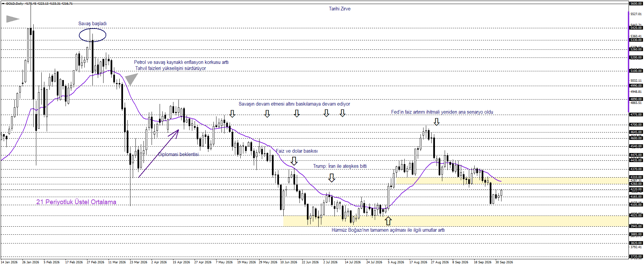This screenshot has width=644, height=266.
Task: Click the 5527.01 price scale value
Action: point(636,14)
